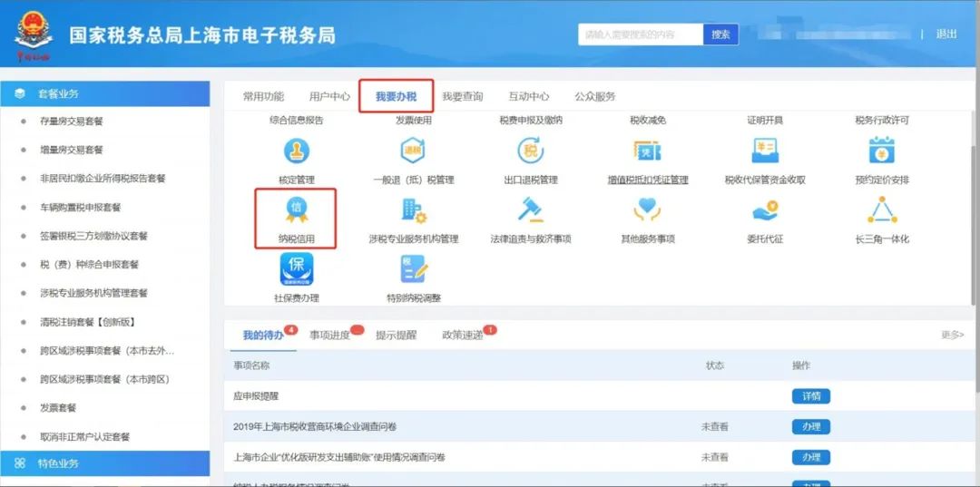Click 证明开具 category label
The width and height of the screenshot is (980, 487).
[x=765, y=120]
